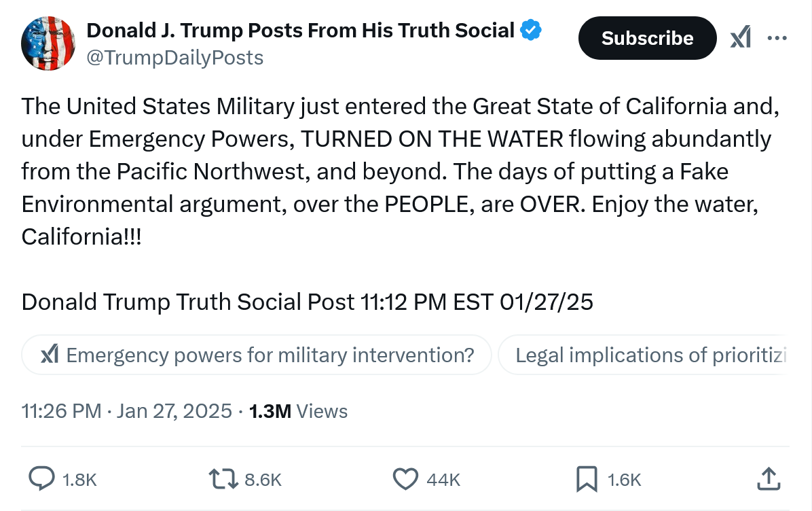Image resolution: width=812 pixels, height=511 pixels.
Task: Click the 11:26 PM · Jan 27, 2025 timestamp
Action: click(x=127, y=411)
